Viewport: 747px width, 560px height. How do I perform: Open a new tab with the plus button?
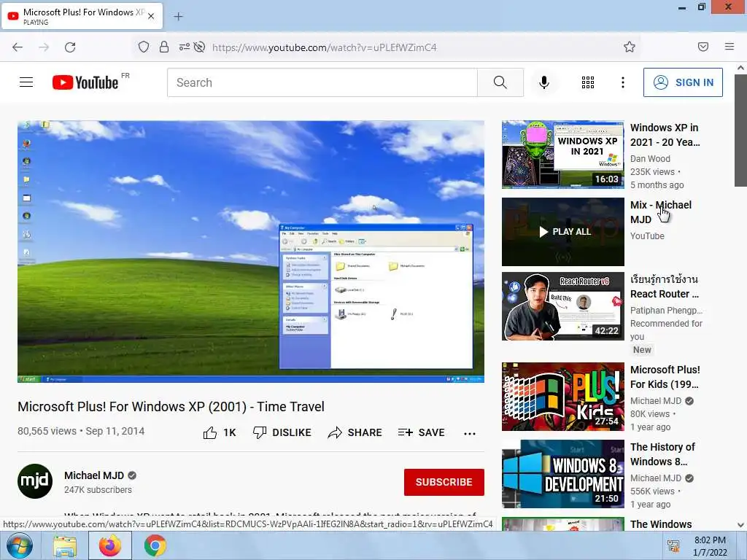point(178,17)
